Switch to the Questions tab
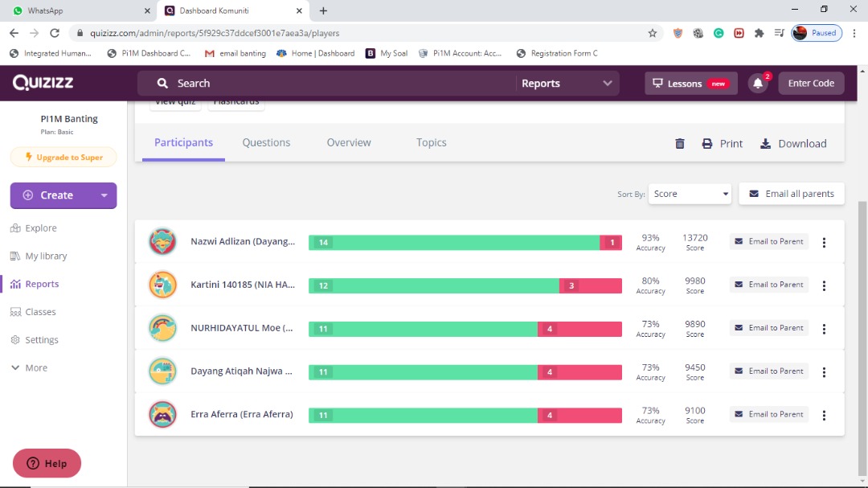 pos(266,142)
